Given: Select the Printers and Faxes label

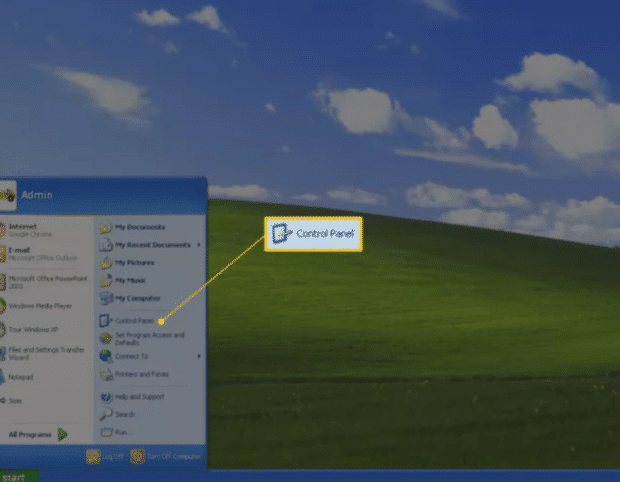Looking at the screenshot, I should point(142,374).
